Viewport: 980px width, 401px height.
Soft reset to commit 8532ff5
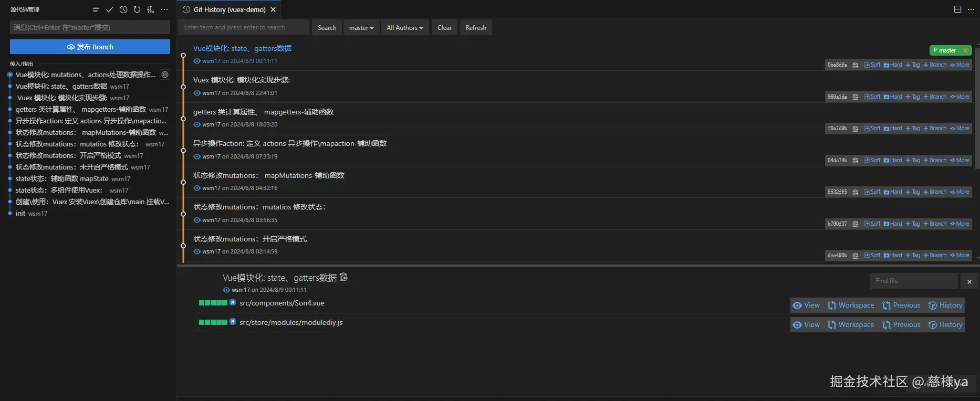(x=872, y=192)
